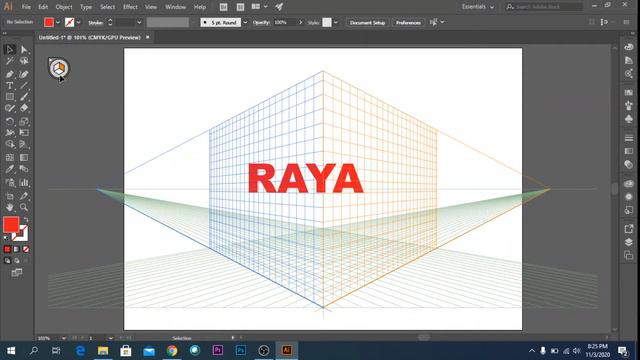Screen dimensions: 640x360
Task: Select the Zoom tool
Action: (x=24, y=207)
